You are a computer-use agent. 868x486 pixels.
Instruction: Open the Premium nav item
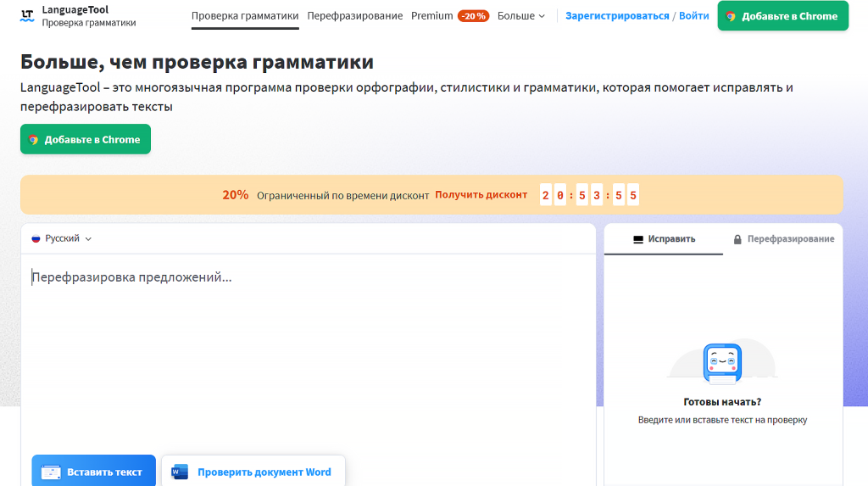431,16
